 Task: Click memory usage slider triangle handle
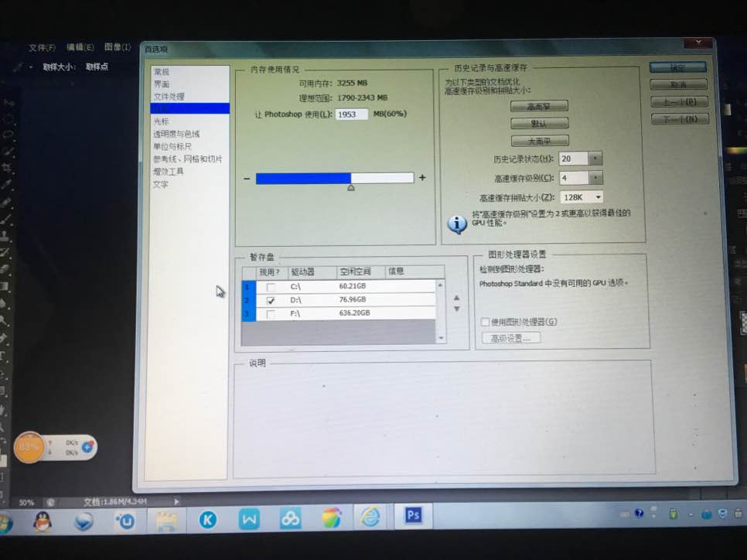pos(351,188)
